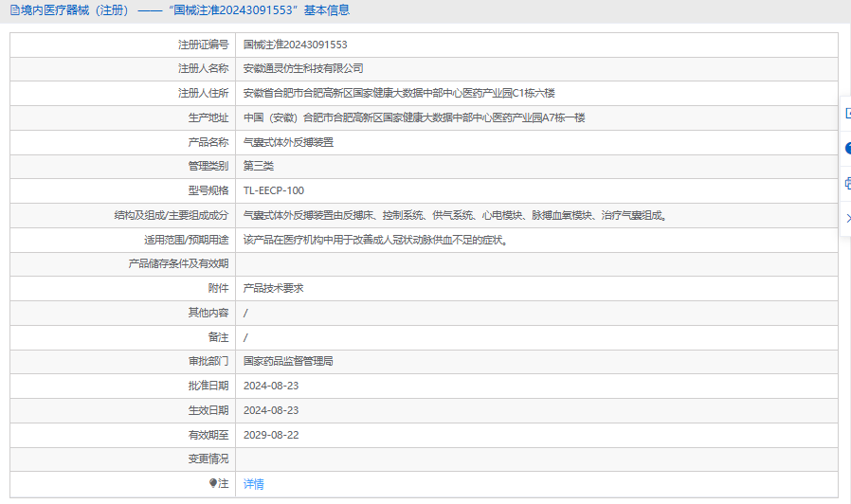
Task: Click the document icon before 境内医疗器械 title
Action: [14, 10]
